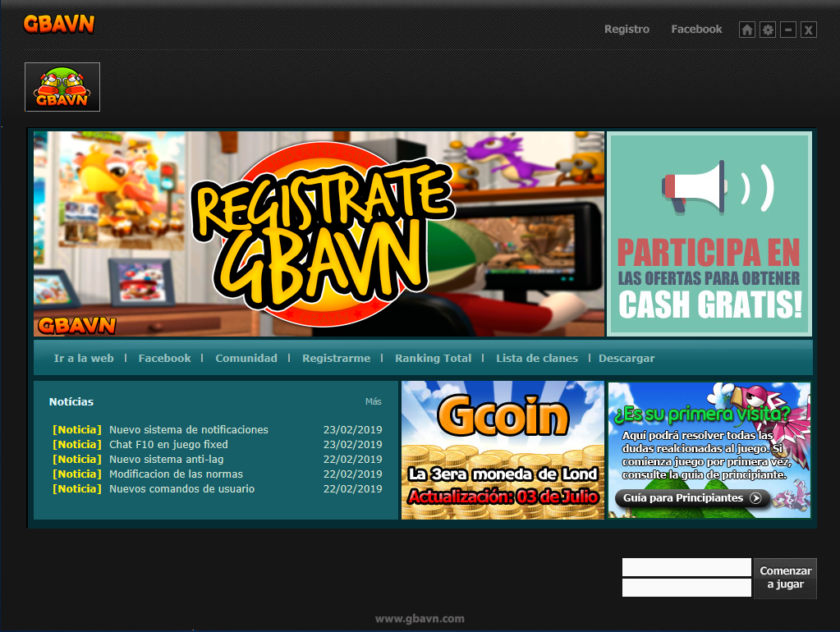Select 'Ir a la web' menu item
Image resolution: width=840 pixels, height=632 pixels.
tap(84, 359)
